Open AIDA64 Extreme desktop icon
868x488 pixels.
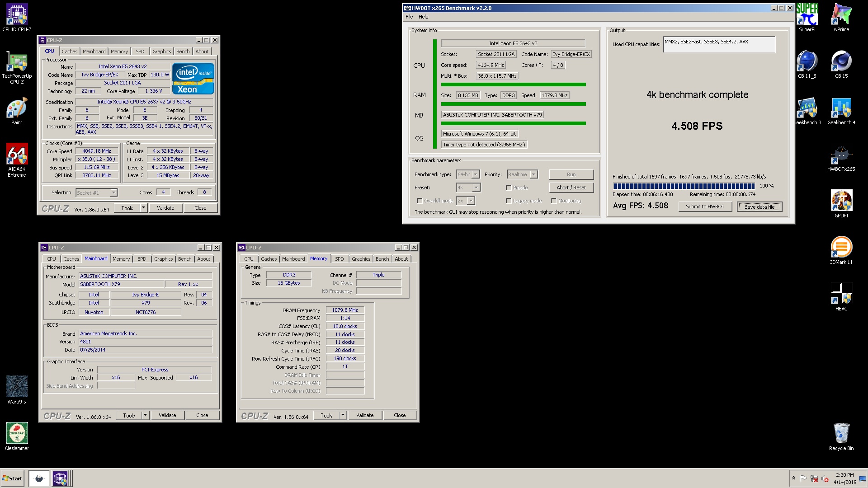click(17, 160)
